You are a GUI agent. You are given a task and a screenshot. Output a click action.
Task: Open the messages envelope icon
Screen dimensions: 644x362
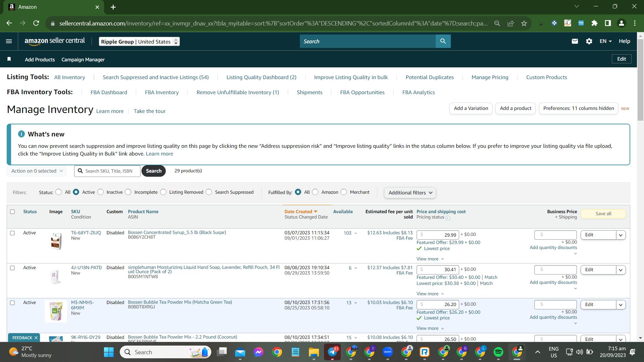[575, 41]
